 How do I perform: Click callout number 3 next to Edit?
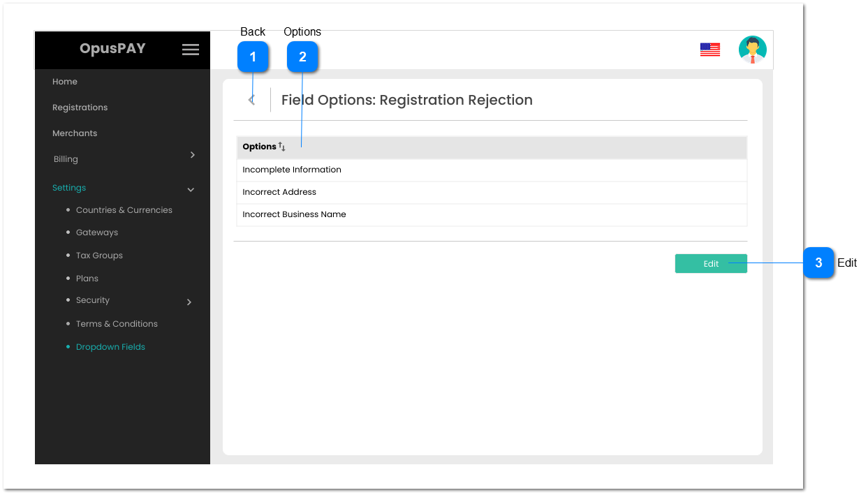(818, 263)
